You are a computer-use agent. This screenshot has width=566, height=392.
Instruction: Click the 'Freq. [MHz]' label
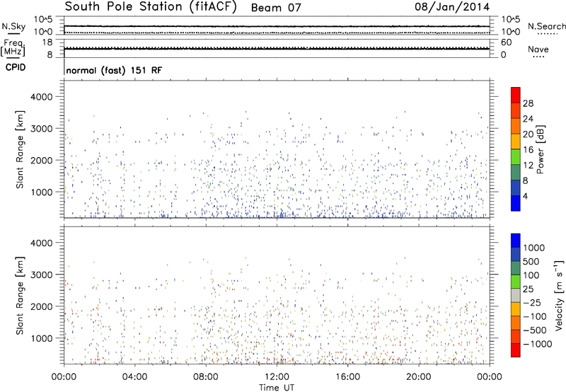(x=13, y=48)
